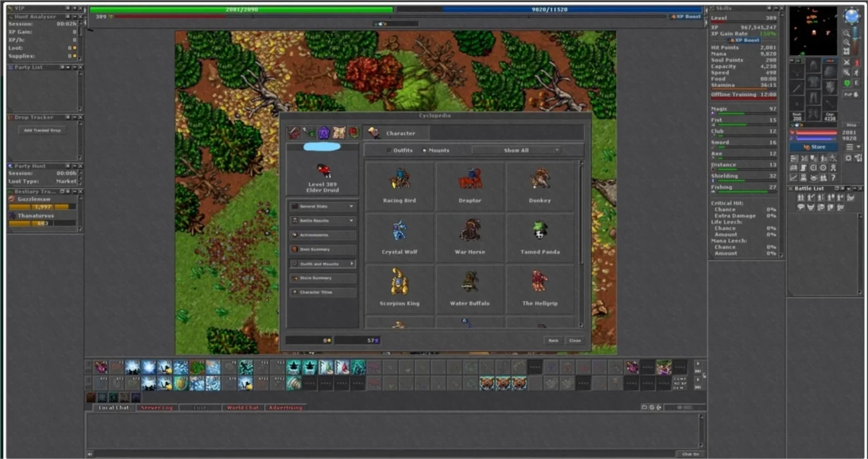
Task: Open the hamburger menu dropdown beside Store
Action: click(853, 147)
